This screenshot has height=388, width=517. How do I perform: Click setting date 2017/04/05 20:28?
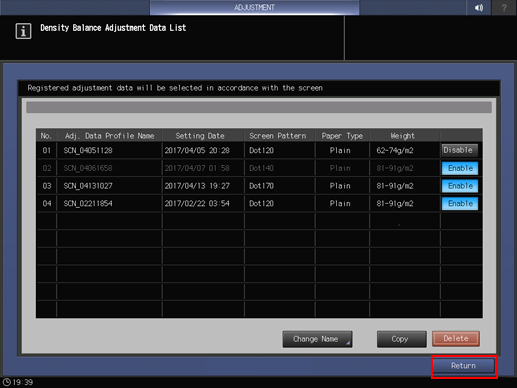pyautogui.click(x=197, y=150)
